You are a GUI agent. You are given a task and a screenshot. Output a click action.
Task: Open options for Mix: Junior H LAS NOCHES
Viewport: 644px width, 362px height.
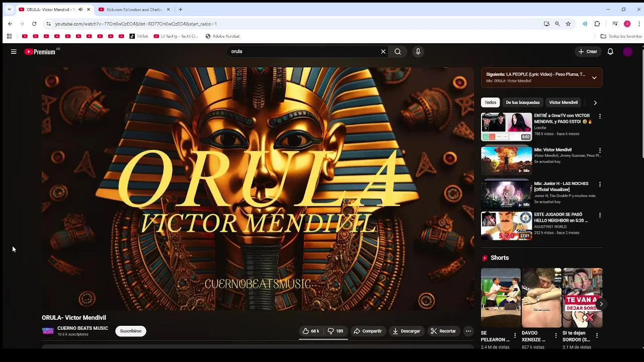coord(600,185)
